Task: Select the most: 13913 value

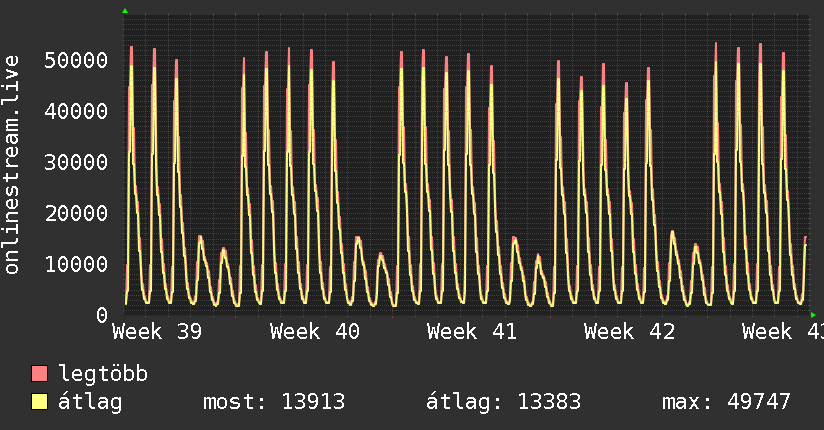Action: pyautogui.click(x=274, y=402)
